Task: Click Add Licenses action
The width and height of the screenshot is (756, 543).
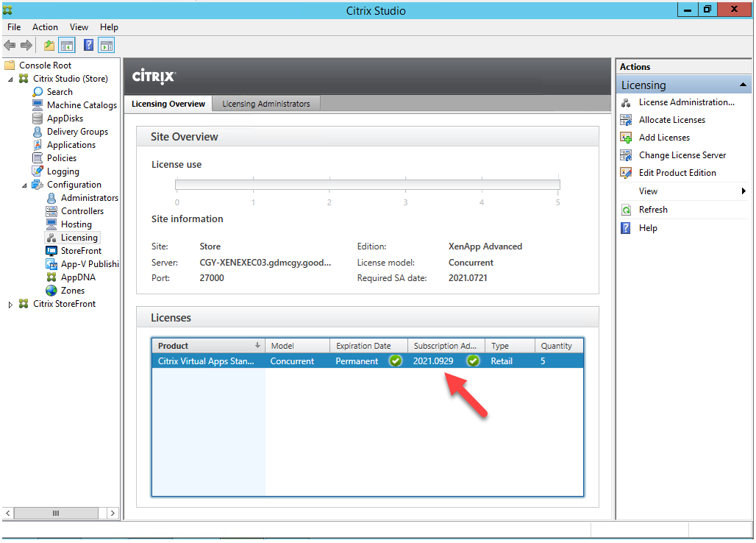Action: pyautogui.click(x=664, y=138)
